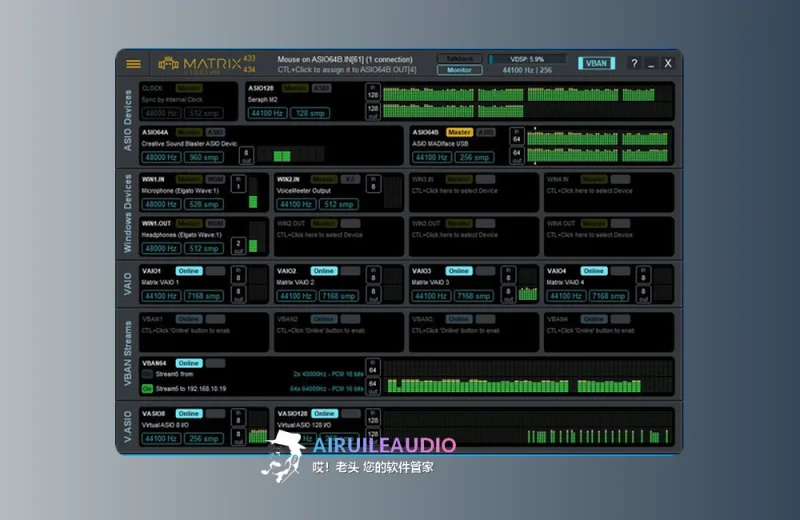Turn off Stream5 to 192.168.10.19

pyautogui.click(x=147, y=389)
